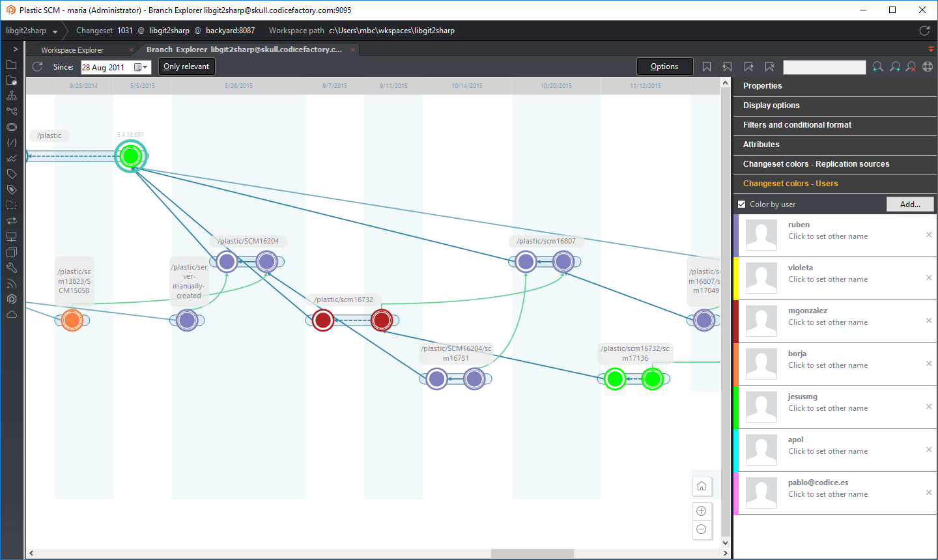Remove the ruben user color entry
938x560 pixels.
point(929,234)
